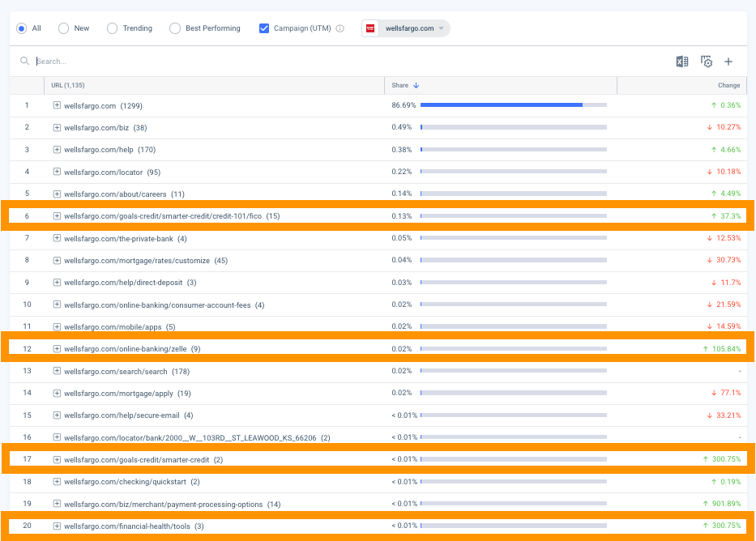Expand the wellsfargo.com/locator (95) row
Screen dimensions: 756x541
(57, 172)
